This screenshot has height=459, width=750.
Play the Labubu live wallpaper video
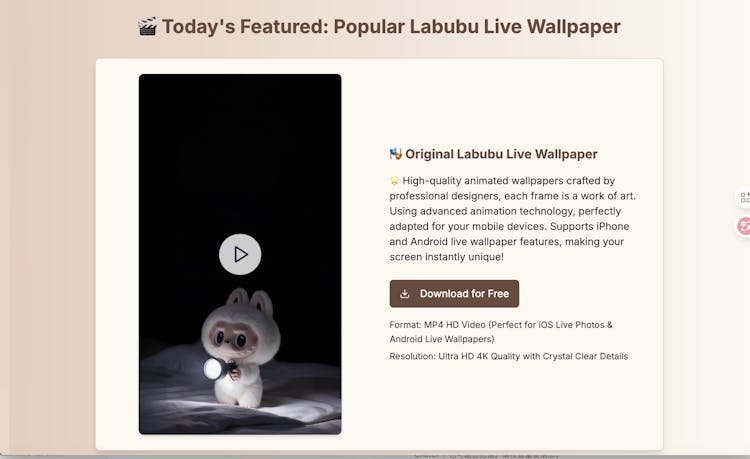click(x=240, y=254)
